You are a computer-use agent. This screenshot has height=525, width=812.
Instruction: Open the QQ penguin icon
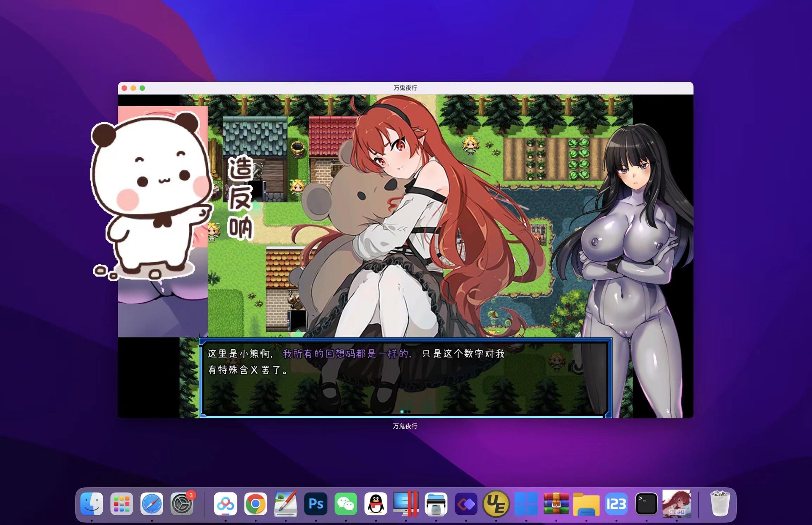click(x=376, y=504)
